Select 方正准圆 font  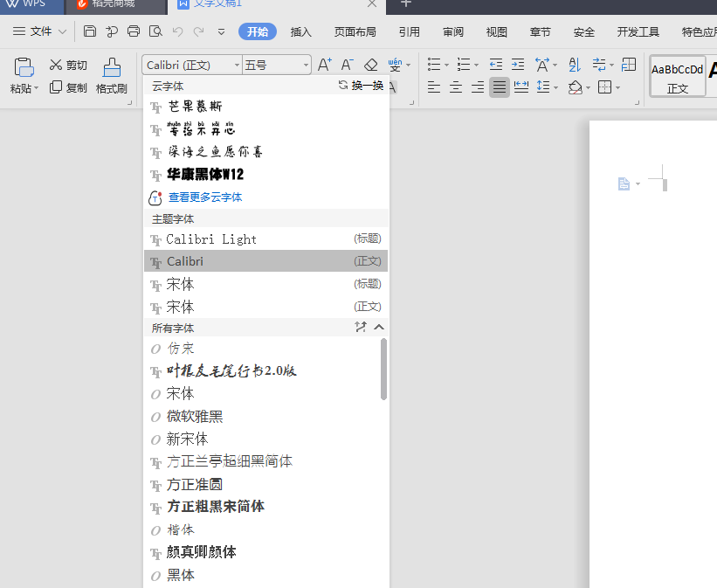262,484
